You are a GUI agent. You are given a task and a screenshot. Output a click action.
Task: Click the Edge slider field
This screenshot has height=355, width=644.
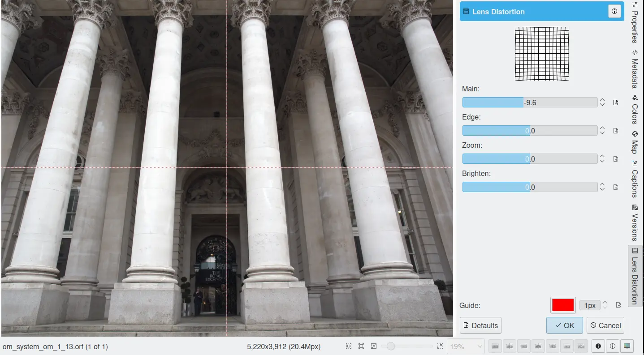tap(530, 131)
